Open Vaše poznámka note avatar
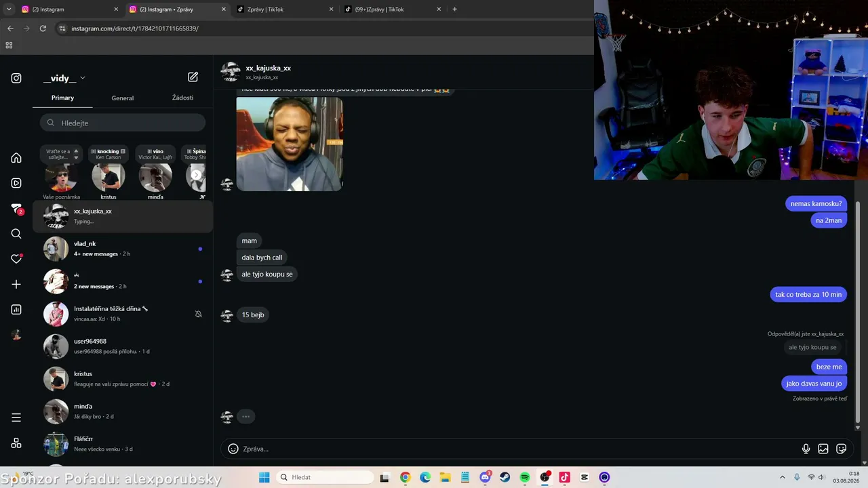The image size is (868, 488). pos(61,178)
